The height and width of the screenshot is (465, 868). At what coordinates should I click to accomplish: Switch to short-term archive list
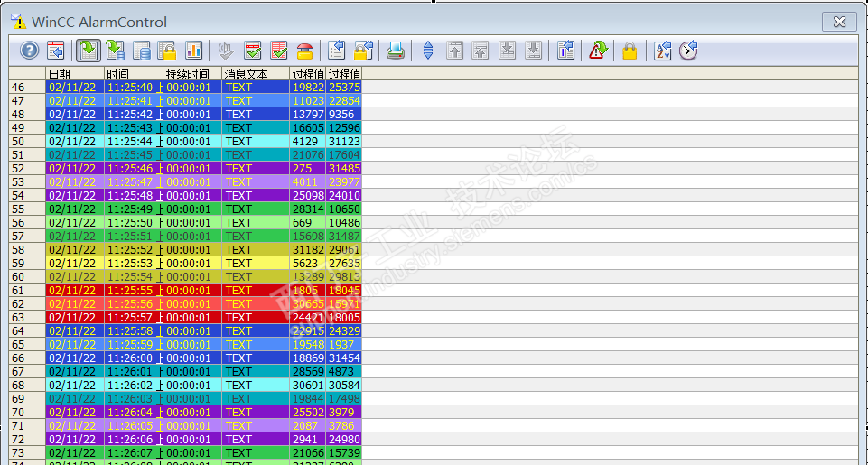[115, 51]
